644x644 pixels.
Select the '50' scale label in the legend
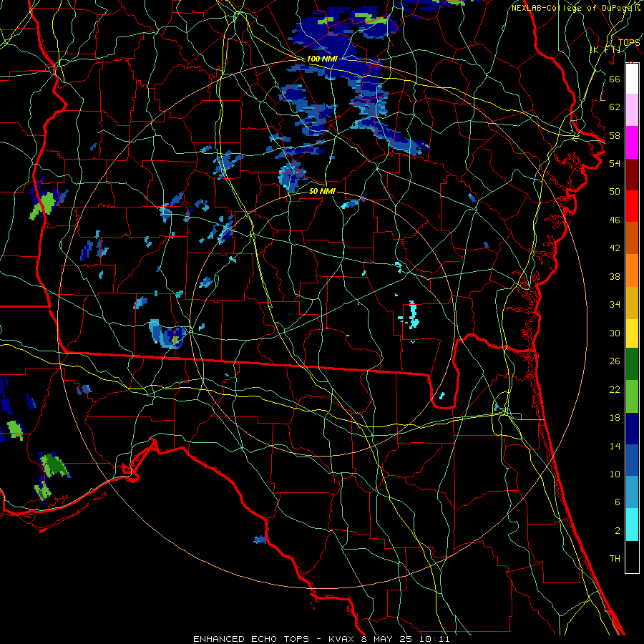[615, 192]
